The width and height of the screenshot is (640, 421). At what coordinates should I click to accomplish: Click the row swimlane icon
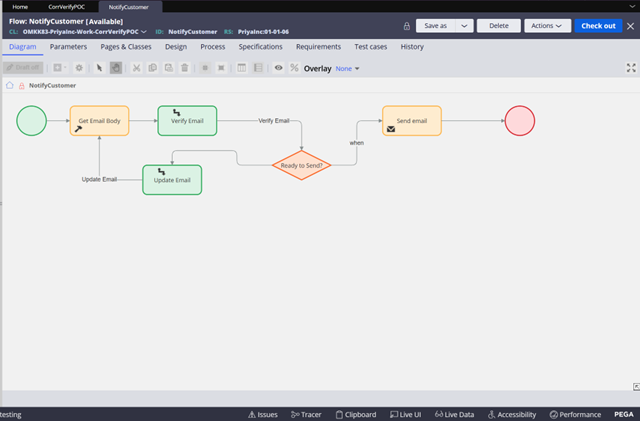(258, 68)
